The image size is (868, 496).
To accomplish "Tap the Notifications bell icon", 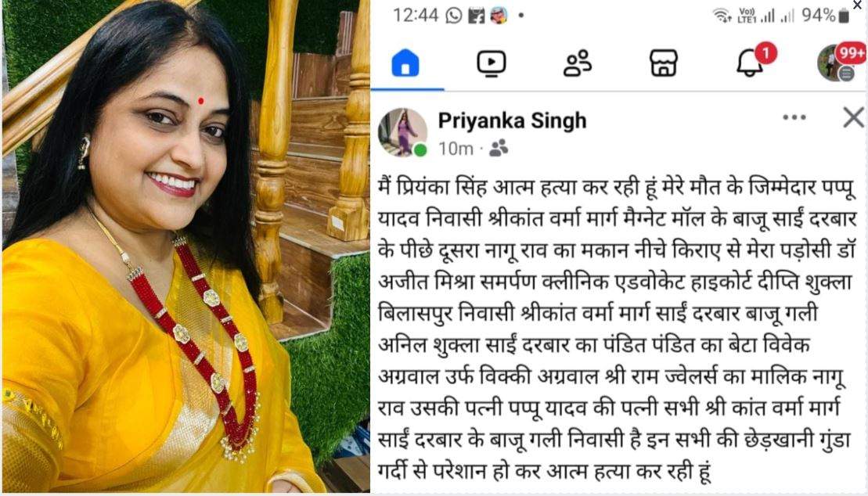I will coord(749,63).
